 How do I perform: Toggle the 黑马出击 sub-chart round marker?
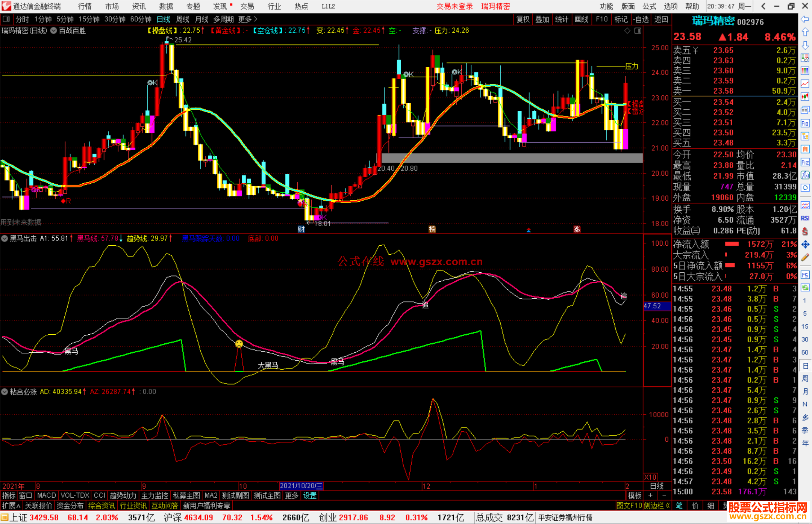(x=5, y=238)
